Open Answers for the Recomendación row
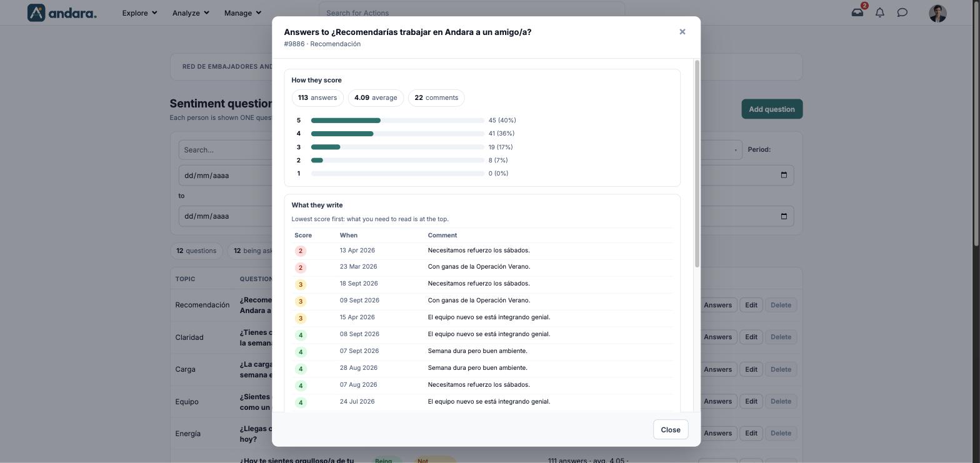This screenshot has width=980, height=463. point(717,305)
